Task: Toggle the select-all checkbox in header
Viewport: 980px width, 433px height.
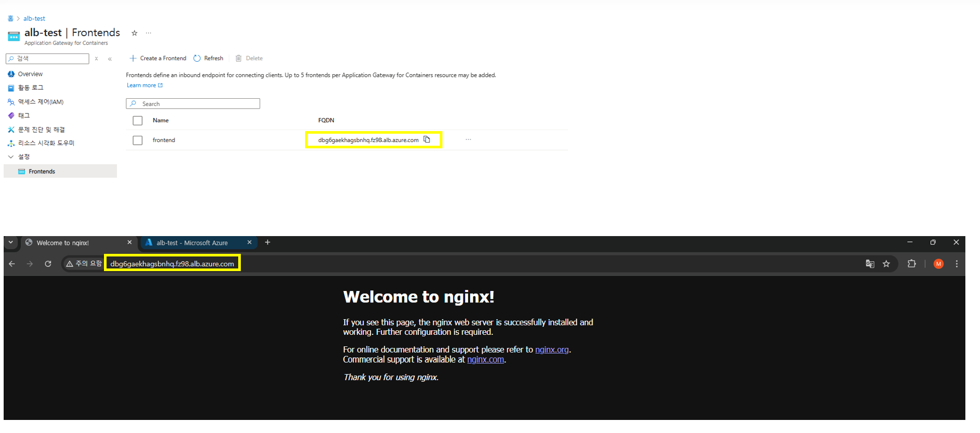Action: (137, 121)
